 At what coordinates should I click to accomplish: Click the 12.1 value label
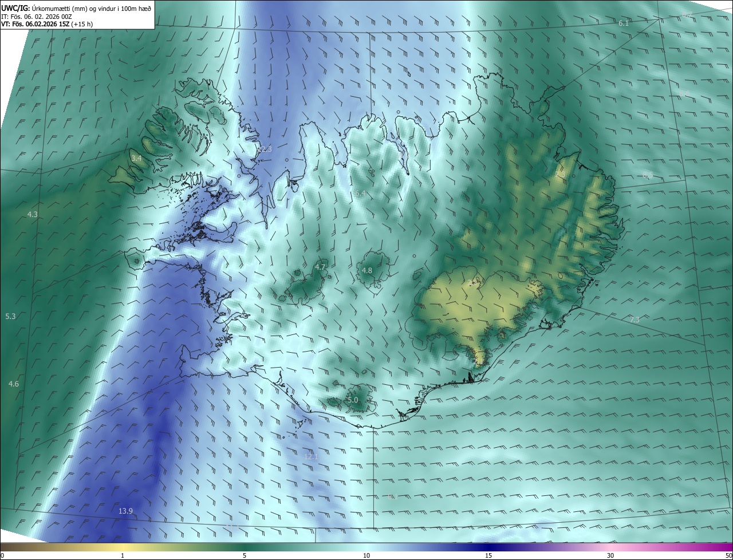click(311, 457)
